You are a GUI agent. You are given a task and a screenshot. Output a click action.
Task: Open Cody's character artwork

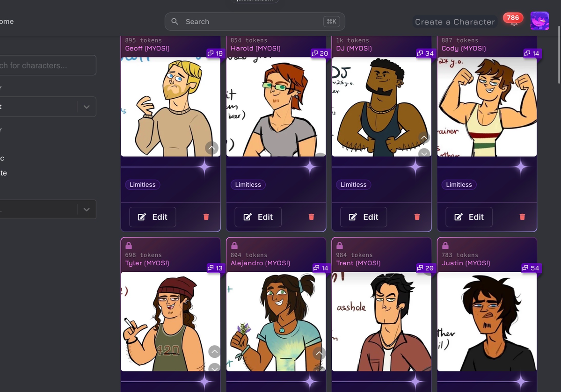click(x=487, y=107)
